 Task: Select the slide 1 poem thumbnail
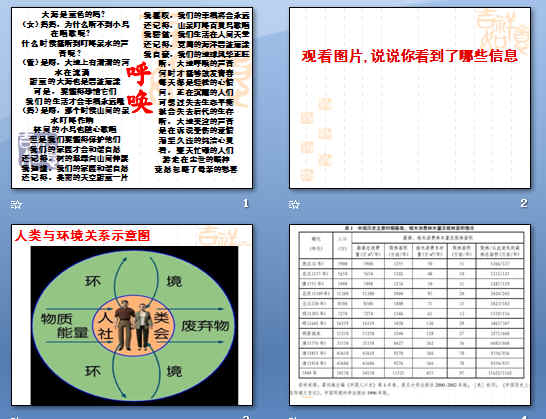(132, 98)
